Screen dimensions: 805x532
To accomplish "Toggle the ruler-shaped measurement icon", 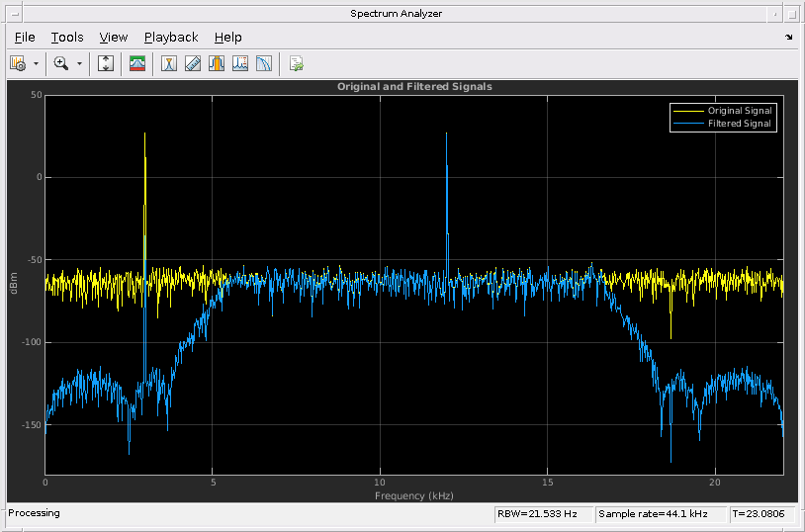I will pos(193,63).
